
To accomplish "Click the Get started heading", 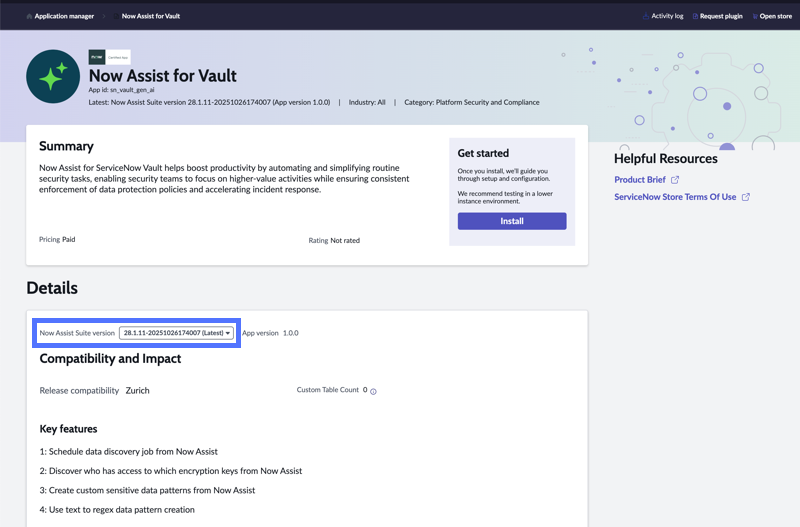I will pyautogui.click(x=483, y=153).
